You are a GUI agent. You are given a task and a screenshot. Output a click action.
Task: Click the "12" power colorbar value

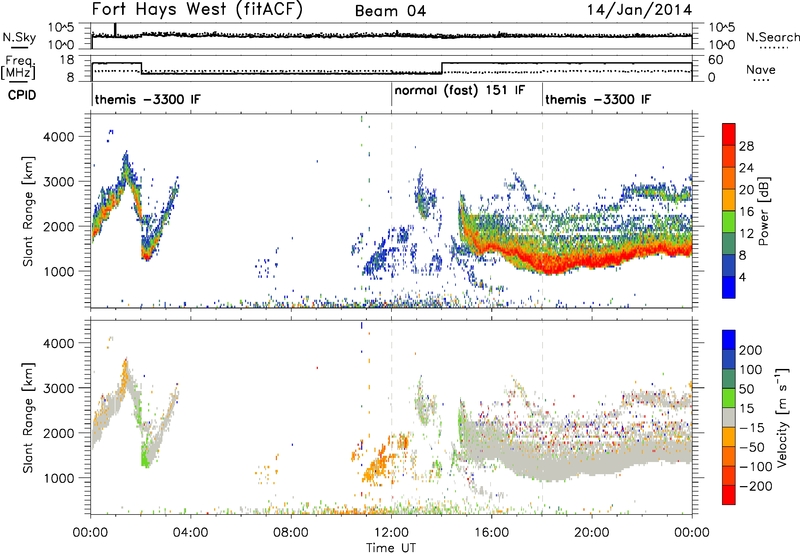pyautogui.click(x=746, y=234)
